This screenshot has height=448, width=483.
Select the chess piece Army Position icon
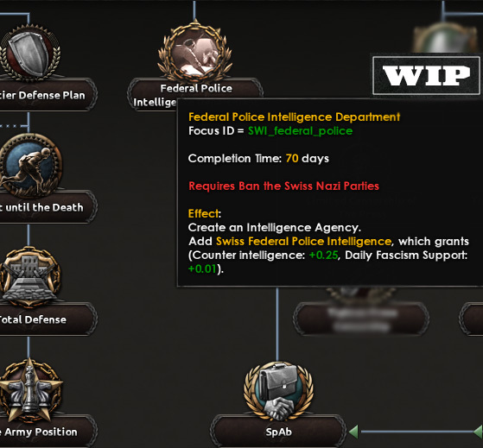click(x=30, y=390)
